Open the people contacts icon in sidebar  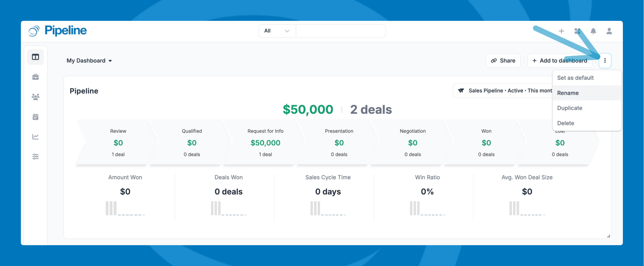[36, 97]
